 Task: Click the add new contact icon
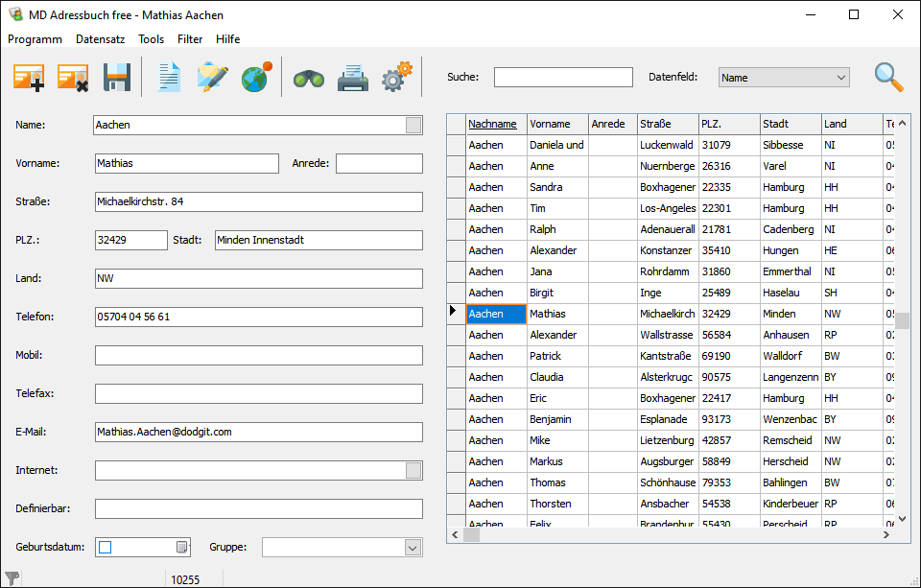pos(29,78)
